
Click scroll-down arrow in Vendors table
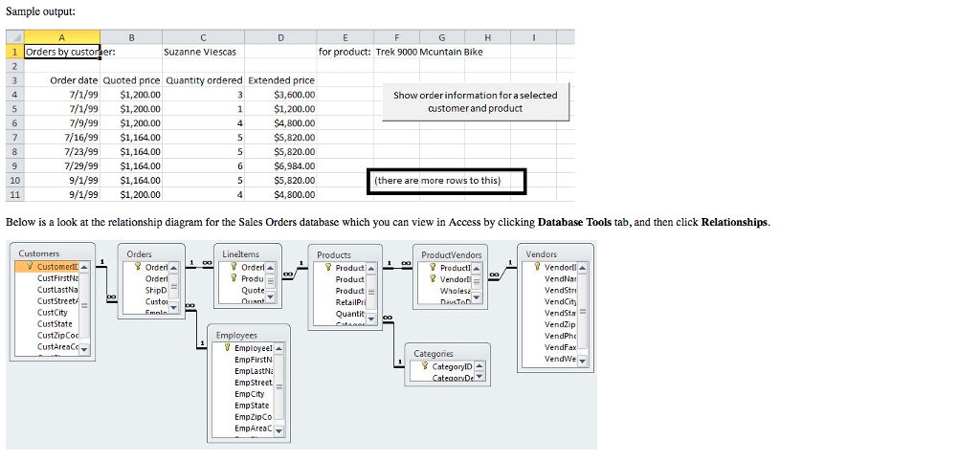[583, 361]
